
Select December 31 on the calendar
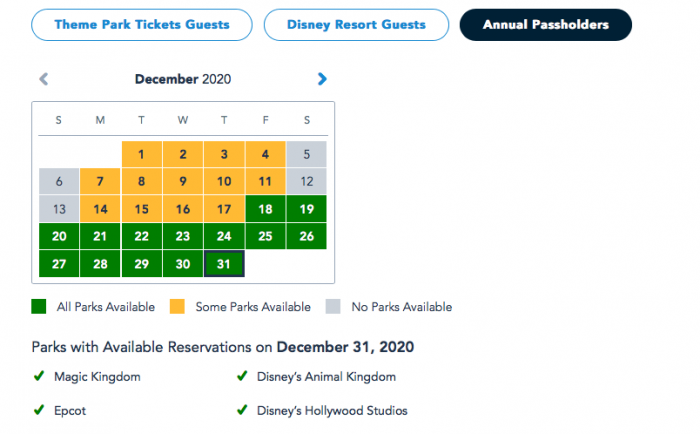coord(224,264)
